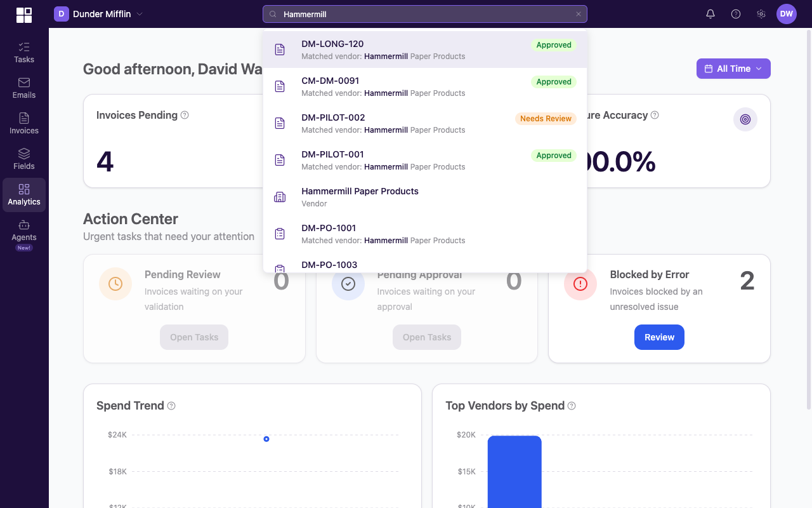Click the Blocked by Error count 2
Screen dimensions: 812x508
tap(747, 281)
